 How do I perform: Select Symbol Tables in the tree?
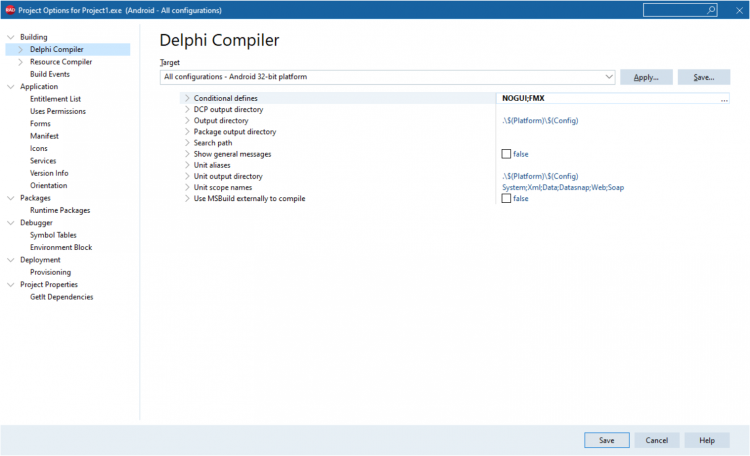coord(53,235)
